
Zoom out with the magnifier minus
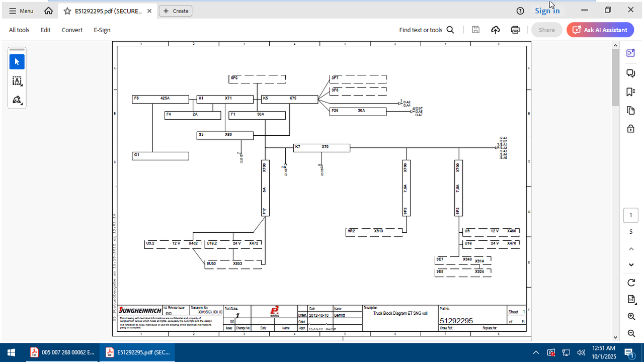pyautogui.click(x=631, y=333)
